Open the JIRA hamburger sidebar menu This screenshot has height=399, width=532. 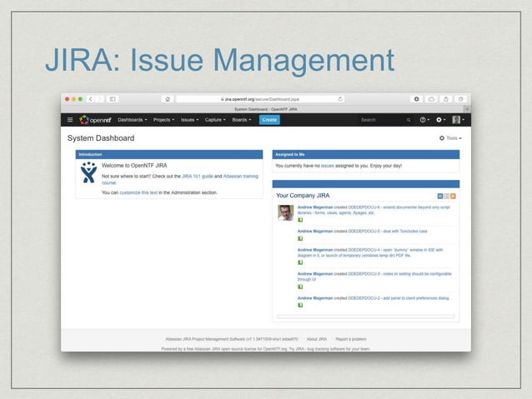(x=70, y=120)
